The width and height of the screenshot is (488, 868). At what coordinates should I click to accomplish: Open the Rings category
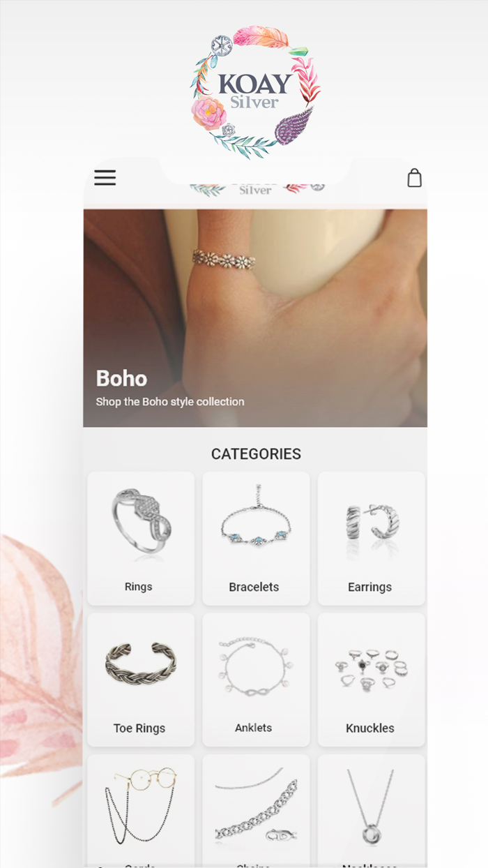coord(141,538)
